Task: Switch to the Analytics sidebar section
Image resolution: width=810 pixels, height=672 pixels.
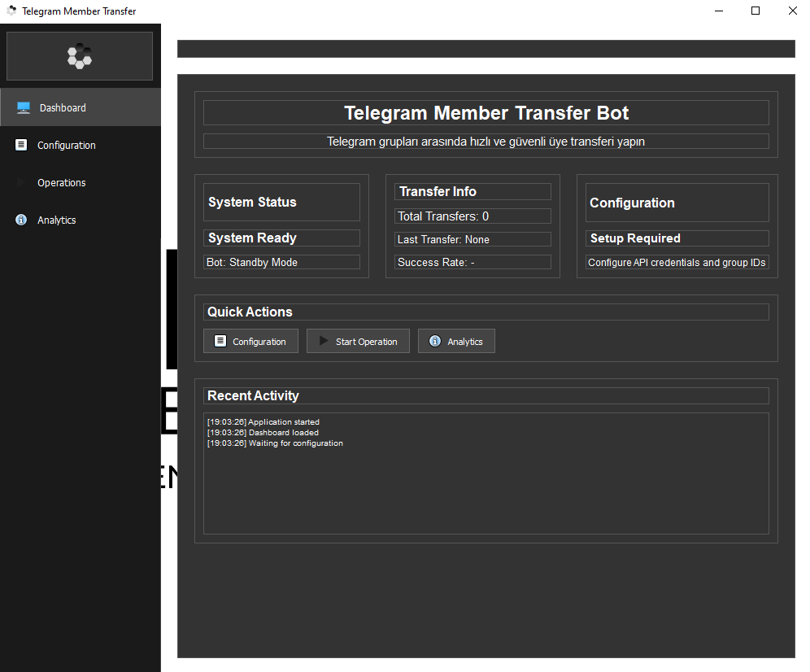Action: (81, 220)
